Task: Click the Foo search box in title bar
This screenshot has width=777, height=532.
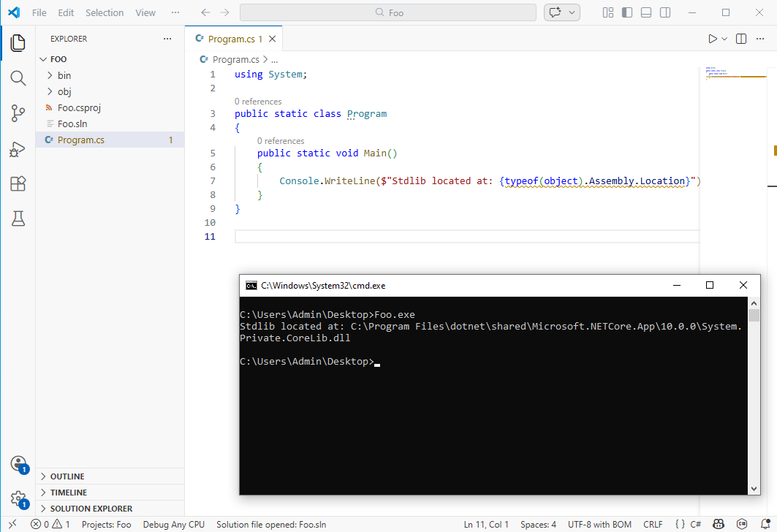Action: (389, 12)
